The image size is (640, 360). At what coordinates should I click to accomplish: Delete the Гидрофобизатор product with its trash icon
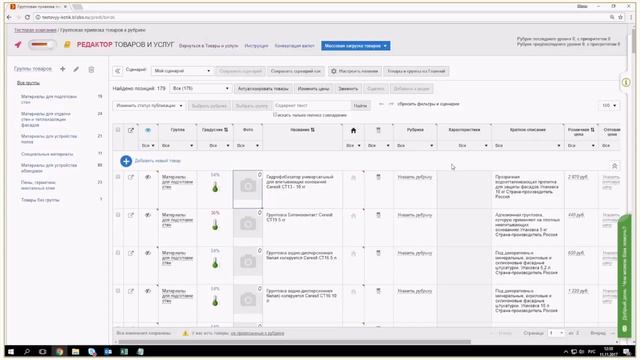[378, 177]
